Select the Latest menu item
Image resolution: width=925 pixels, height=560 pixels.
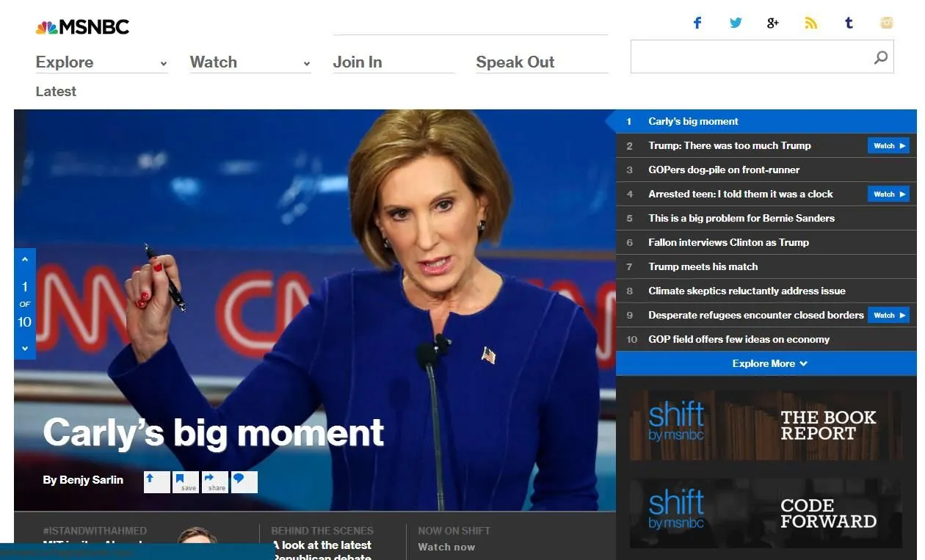pyautogui.click(x=56, y=91)
